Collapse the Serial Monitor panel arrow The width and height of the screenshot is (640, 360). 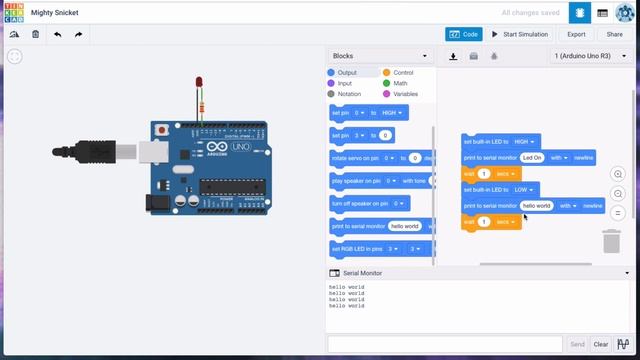pyautogui.click(x=627, y=273)
